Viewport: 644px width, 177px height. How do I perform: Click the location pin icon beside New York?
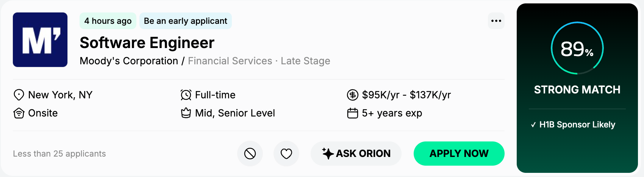tap(19, 95)
